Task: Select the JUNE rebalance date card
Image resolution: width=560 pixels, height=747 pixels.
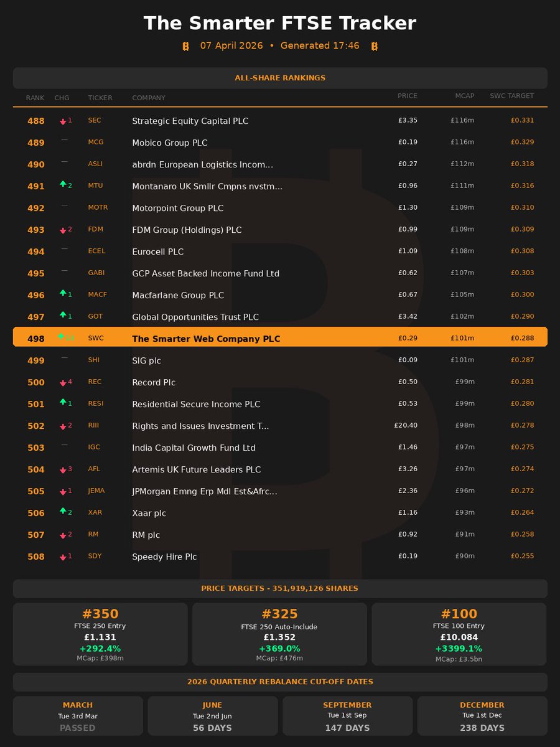Action: 212,716
